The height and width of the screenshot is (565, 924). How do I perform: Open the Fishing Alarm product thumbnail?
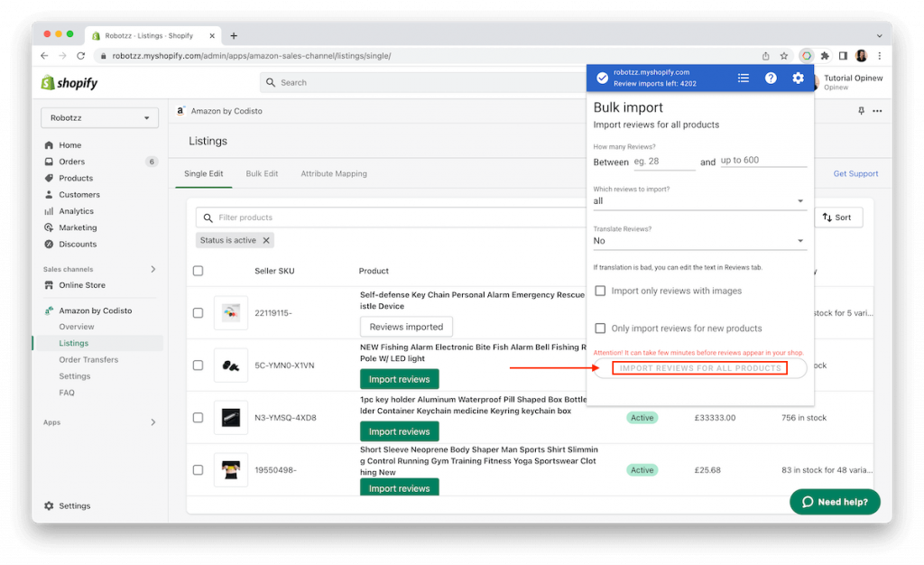click(230, 366)
